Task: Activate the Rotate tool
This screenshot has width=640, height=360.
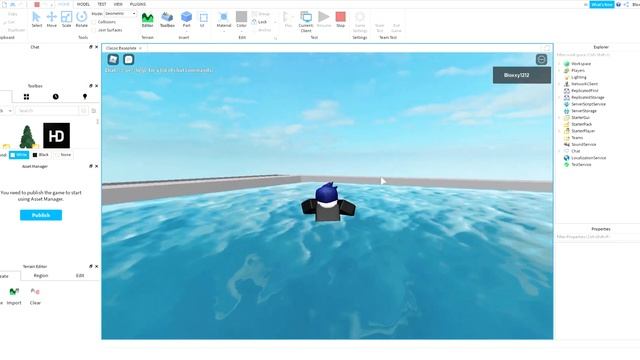Action: tap(82, 20)
